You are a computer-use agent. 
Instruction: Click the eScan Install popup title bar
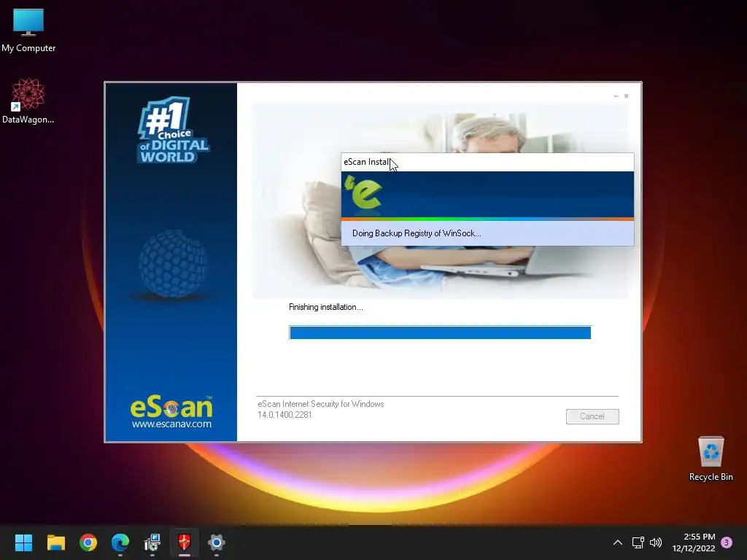tap(487, 162)
